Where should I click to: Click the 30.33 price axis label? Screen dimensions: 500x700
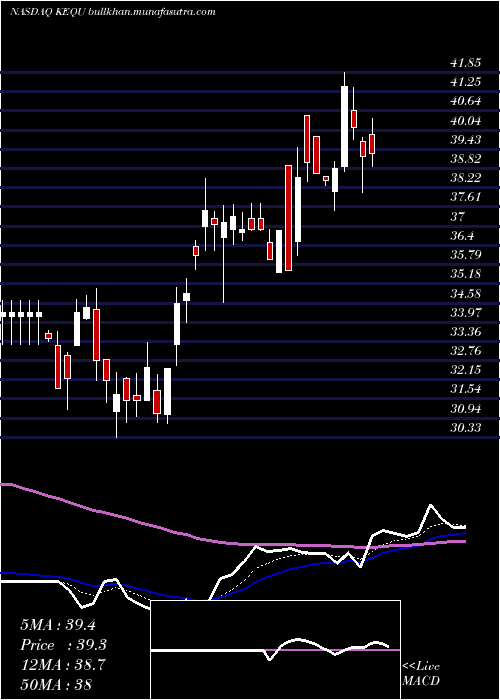point(466,428)
